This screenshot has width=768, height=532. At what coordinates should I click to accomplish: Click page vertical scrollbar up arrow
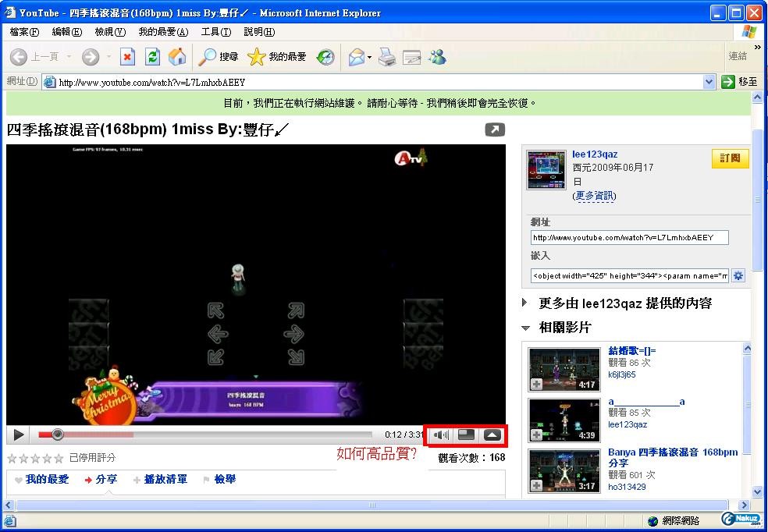758,98
